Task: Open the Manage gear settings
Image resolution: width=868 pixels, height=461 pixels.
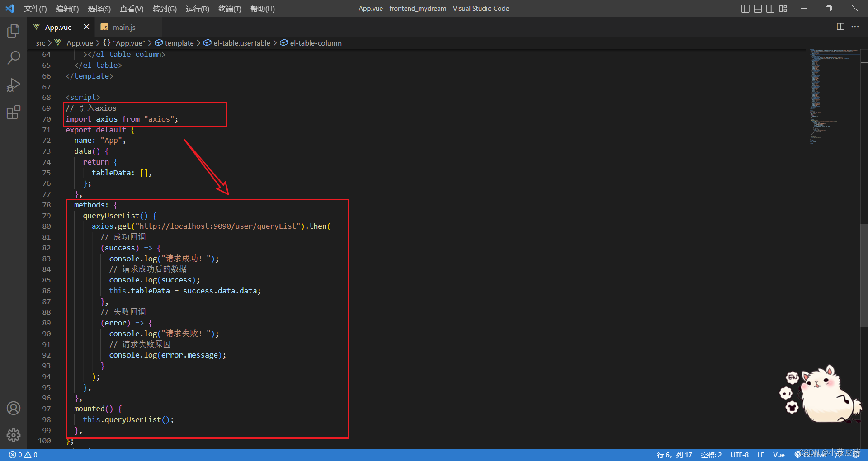Action: 14,435
